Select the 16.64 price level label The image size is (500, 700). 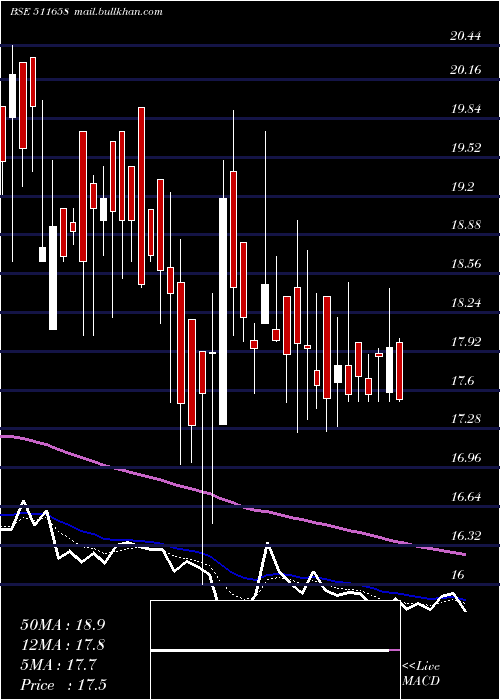[x=466, y=497]
